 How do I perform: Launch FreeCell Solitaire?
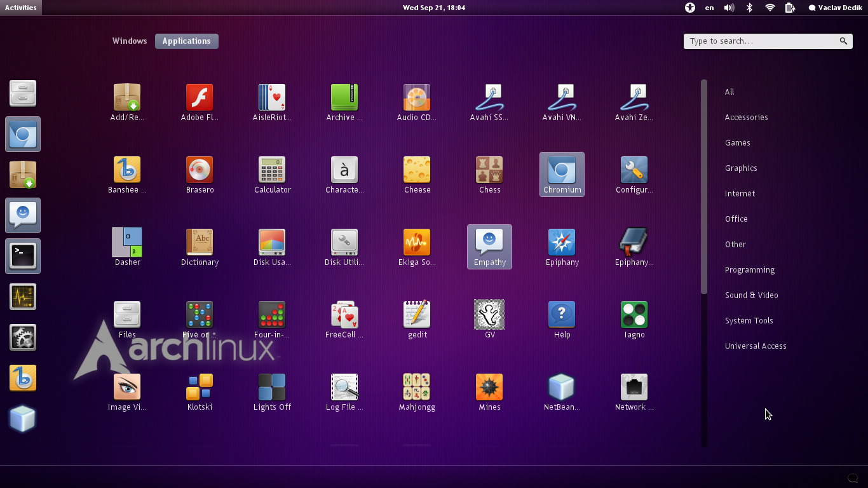click(344, 320)
